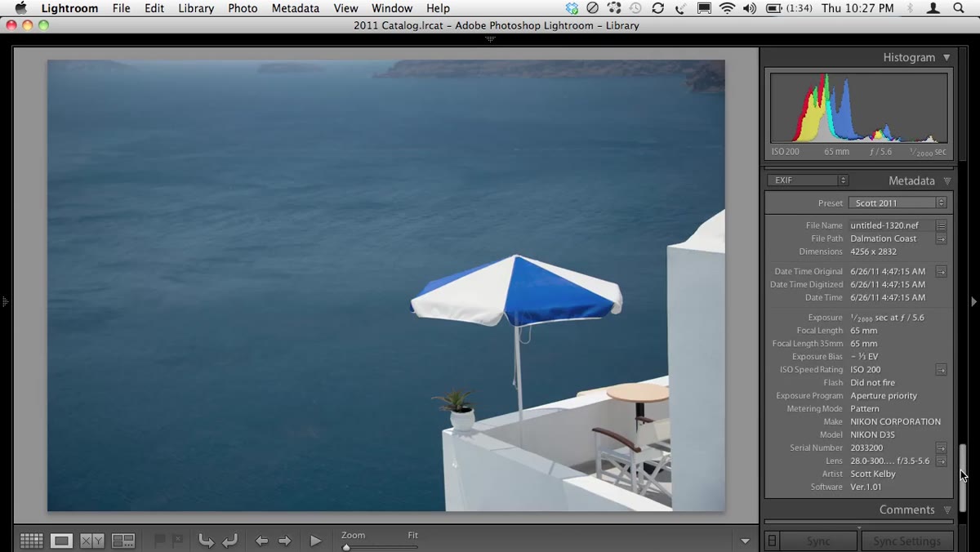Open the Edit menu
This screenshot has width=980, height=552.
click(x=154, y=8)
